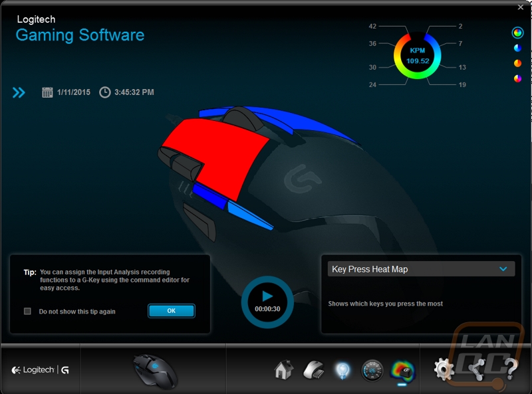Click the share icon
Image resolution: width=532 pixels, height=394 pixels.
[x=477, y=369]
